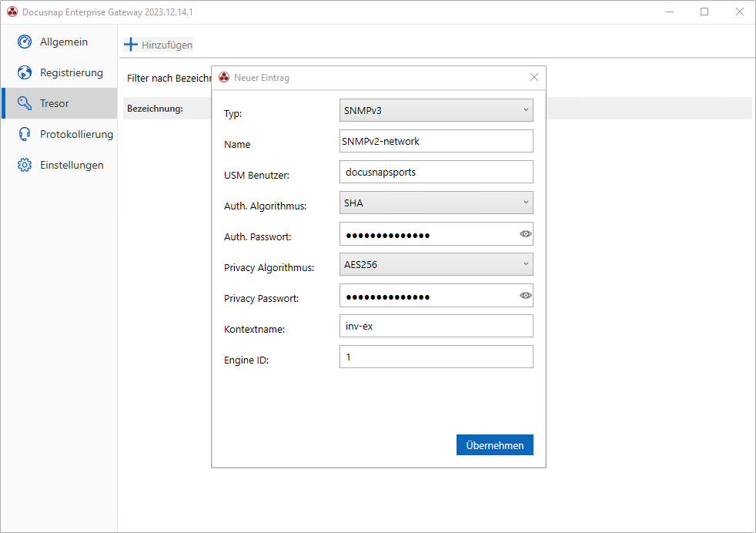Reveal the Auth. Passwort with the eye toggle
The image size is (756, 533).
click(x=525, y=233)
